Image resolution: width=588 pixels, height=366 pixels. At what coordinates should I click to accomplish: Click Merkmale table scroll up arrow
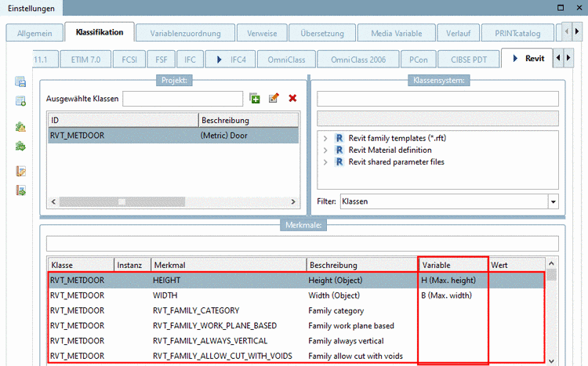[x=551, y=263]
